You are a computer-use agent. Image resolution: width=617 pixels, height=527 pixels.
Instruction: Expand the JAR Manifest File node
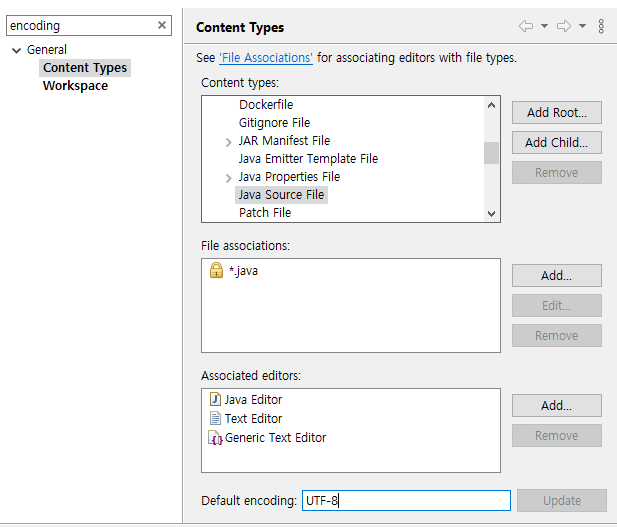[229, 142]
